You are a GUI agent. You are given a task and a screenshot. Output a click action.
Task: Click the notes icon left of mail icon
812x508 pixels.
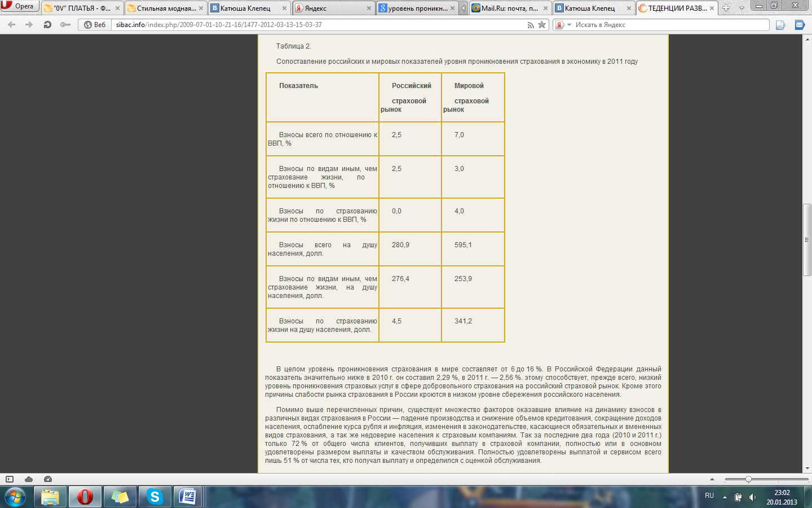coord(780,25)
